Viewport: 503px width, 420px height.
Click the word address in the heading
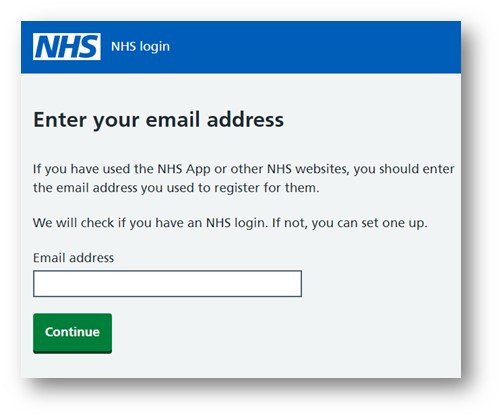point(245,120)
